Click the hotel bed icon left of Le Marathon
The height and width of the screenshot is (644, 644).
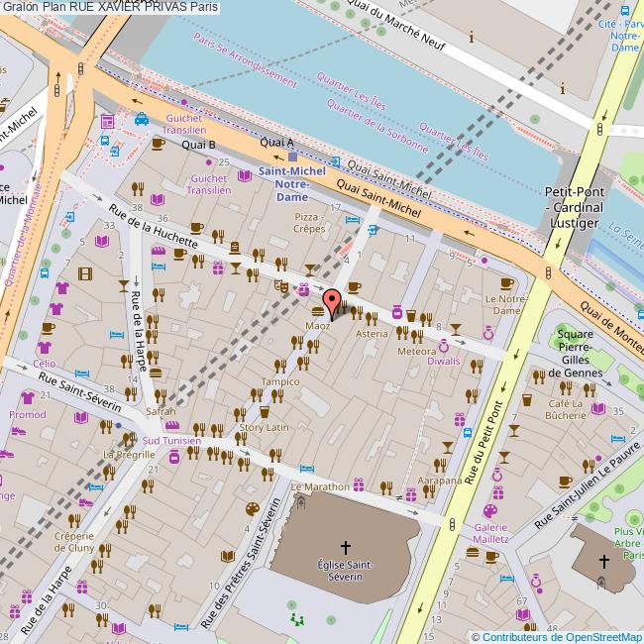[307, 468]
